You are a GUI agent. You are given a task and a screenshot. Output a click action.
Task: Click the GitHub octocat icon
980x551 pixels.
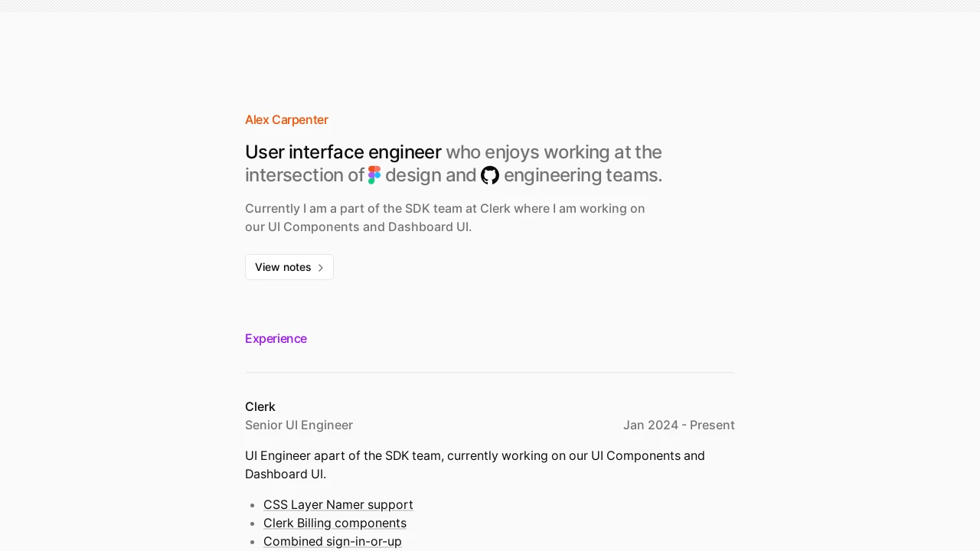pyautogui.click(x=490, y=175)
